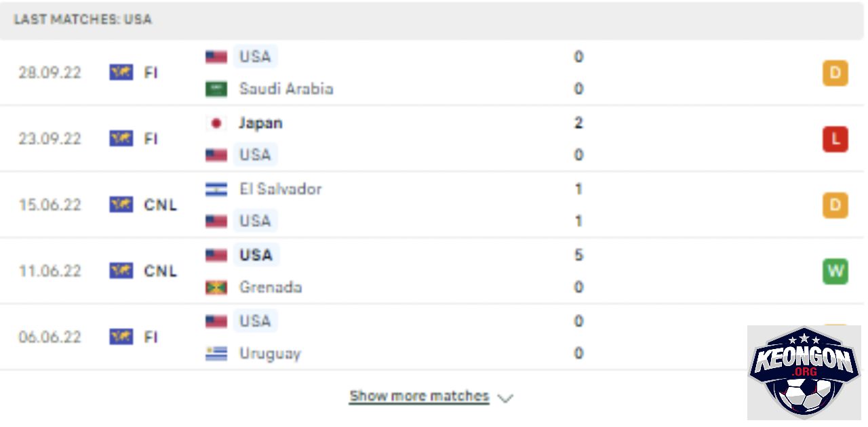Click the El Salvador flag icon
This screenshot has width=868, height=427.
coord(216,189)
